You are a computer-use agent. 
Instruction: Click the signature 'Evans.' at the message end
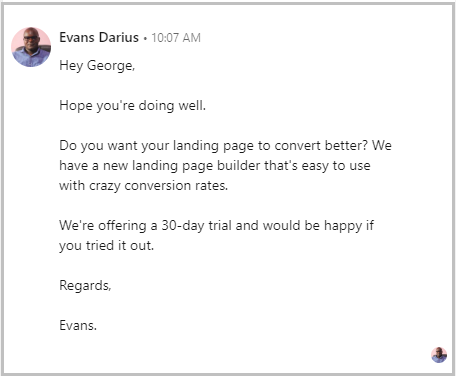tap(78, 325)
